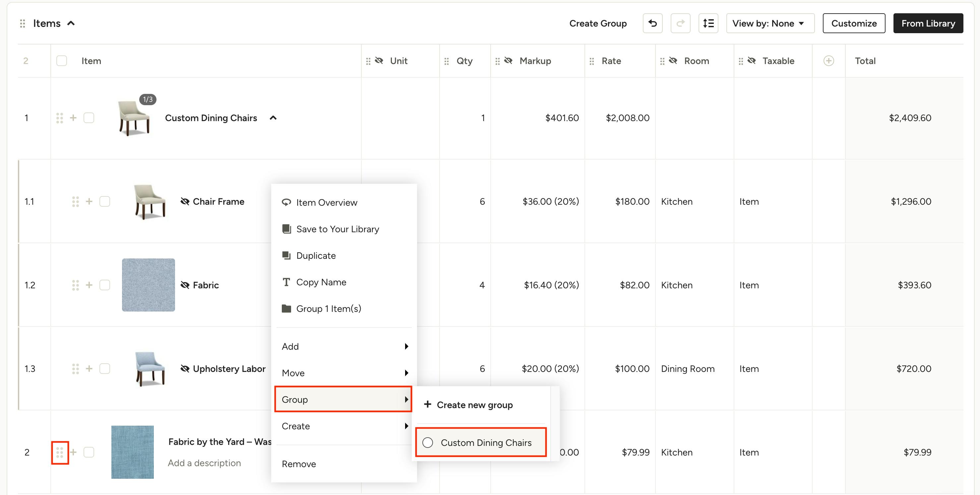
Task: Open the View by: None dropdown
Action: pos(770,23)
